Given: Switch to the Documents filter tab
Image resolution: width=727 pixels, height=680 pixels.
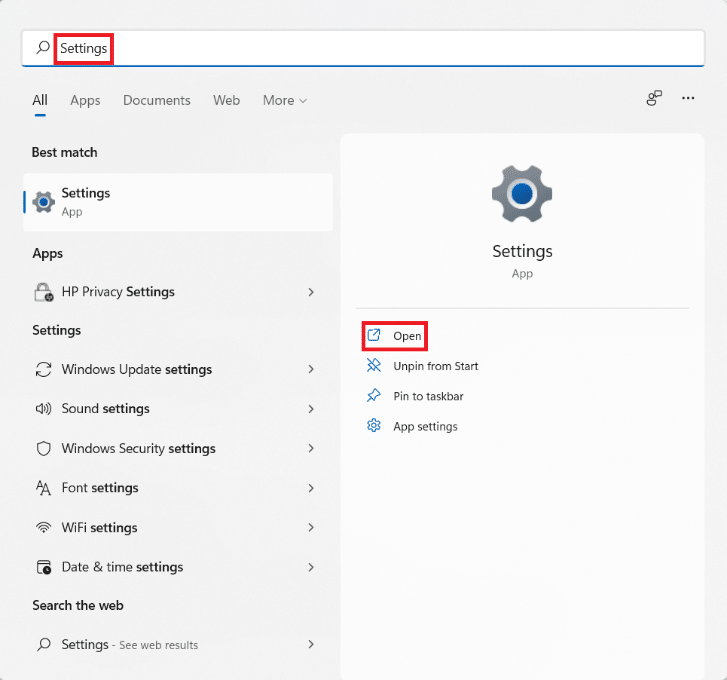Looking at the screenshot, I should 156,100.
